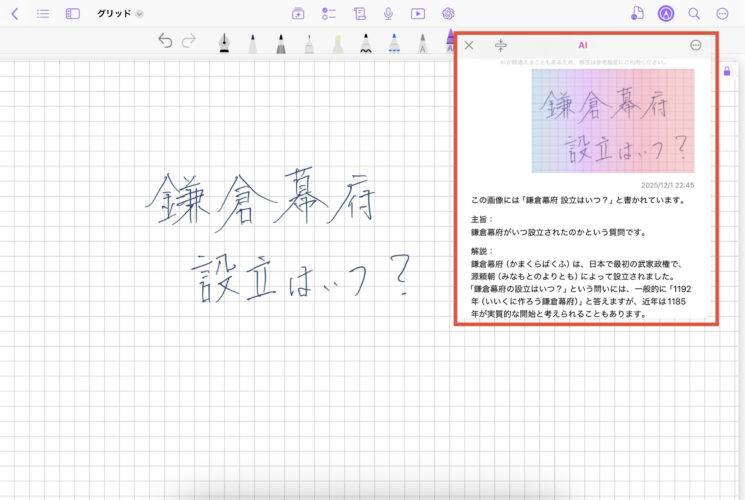This screenshot has width=745, height=500.
Task: Toggle the page lock icon
Action: 727,71
